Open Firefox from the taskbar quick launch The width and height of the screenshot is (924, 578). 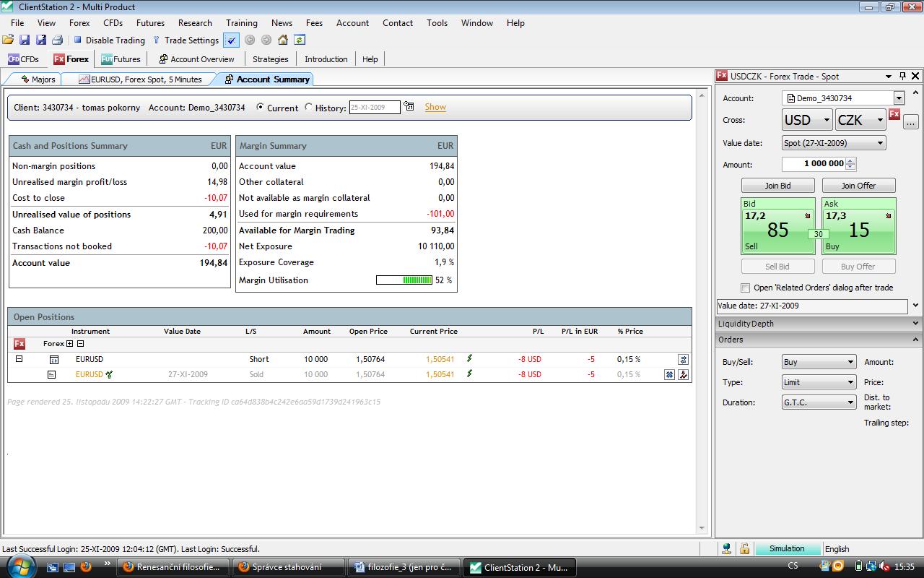pyautogui.click(x=86, y=567)
